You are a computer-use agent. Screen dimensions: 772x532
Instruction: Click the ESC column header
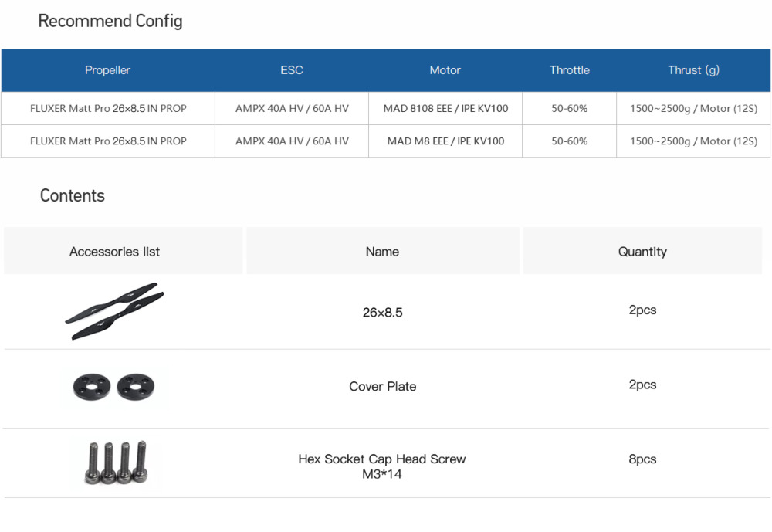tap(292, 70)
